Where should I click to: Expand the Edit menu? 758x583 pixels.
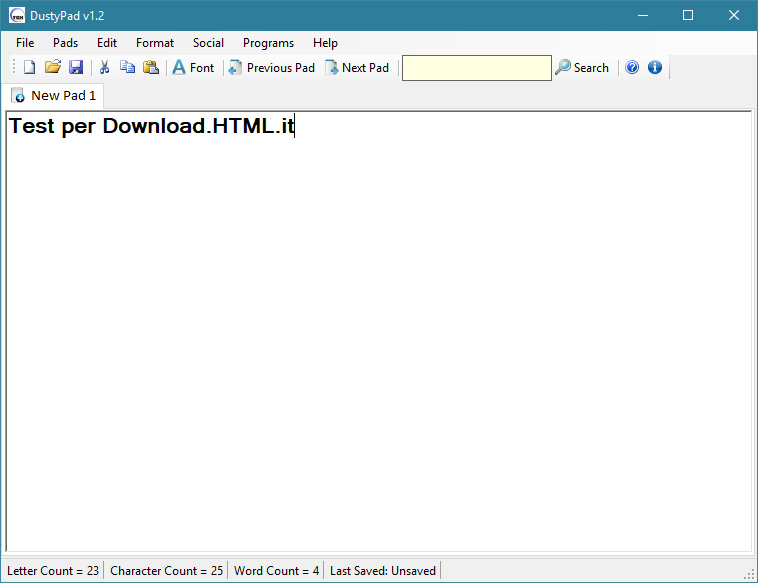point(107,43)
